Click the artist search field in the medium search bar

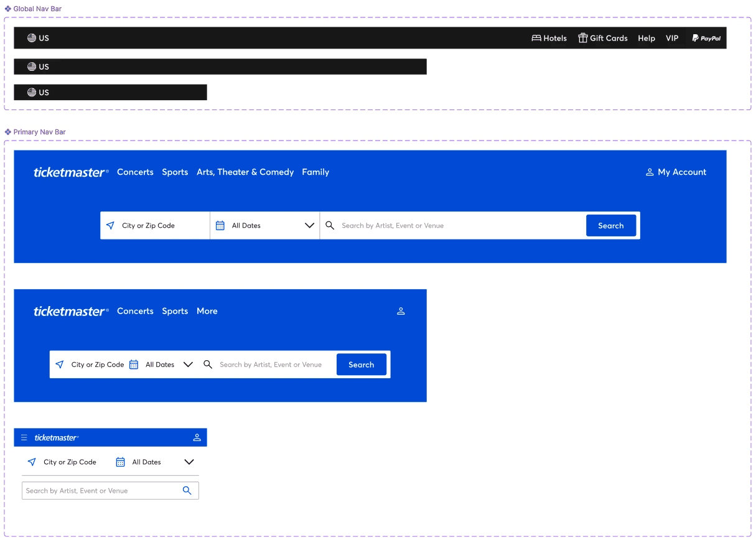268,365
